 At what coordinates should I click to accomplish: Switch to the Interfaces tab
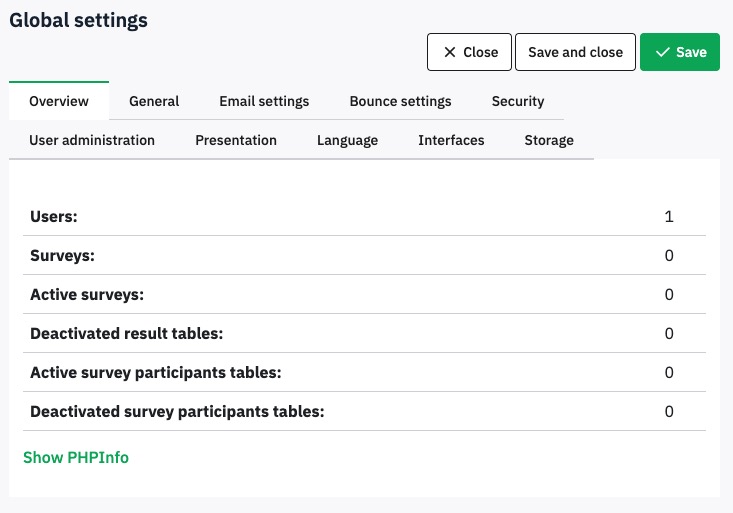tap(451, 140)
